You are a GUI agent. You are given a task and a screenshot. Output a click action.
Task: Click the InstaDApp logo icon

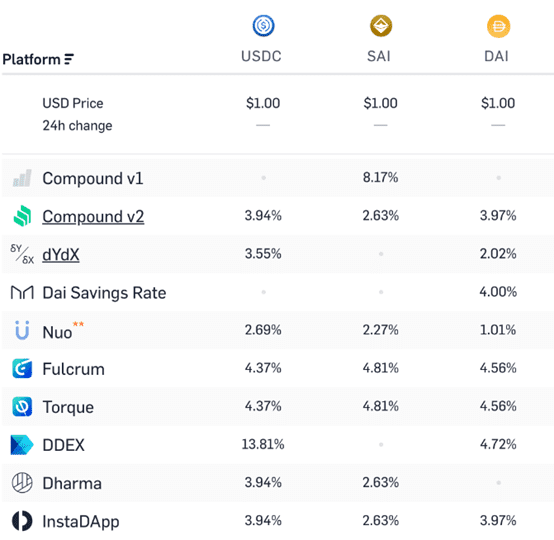22,521
